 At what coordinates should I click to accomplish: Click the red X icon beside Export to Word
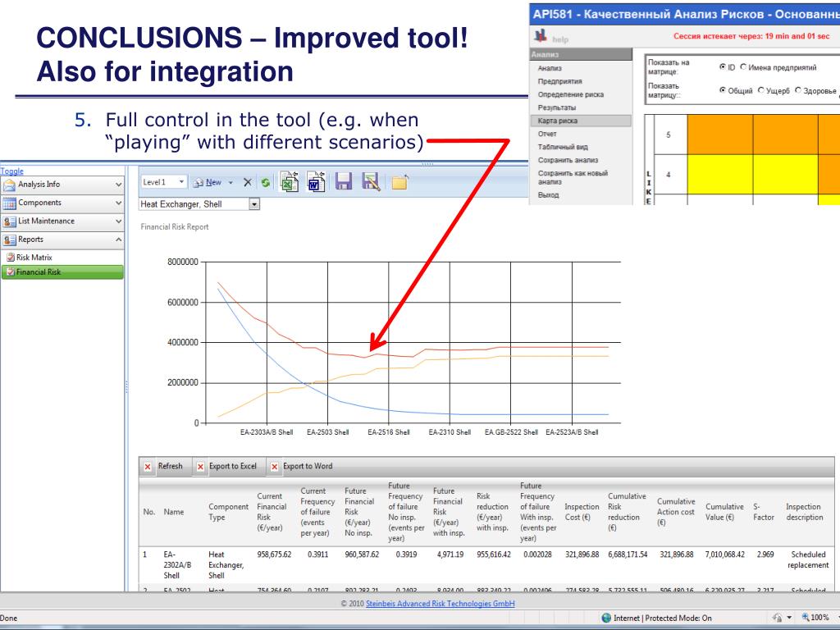274,467
